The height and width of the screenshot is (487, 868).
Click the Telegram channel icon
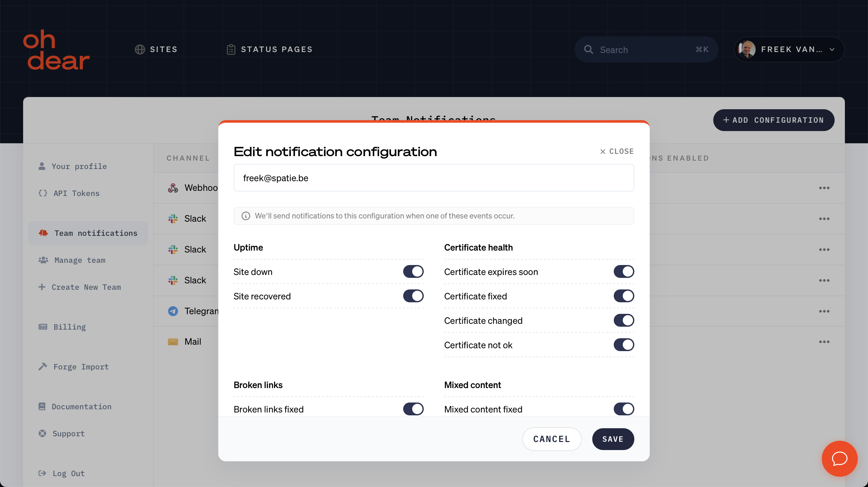tap(173, 311)
